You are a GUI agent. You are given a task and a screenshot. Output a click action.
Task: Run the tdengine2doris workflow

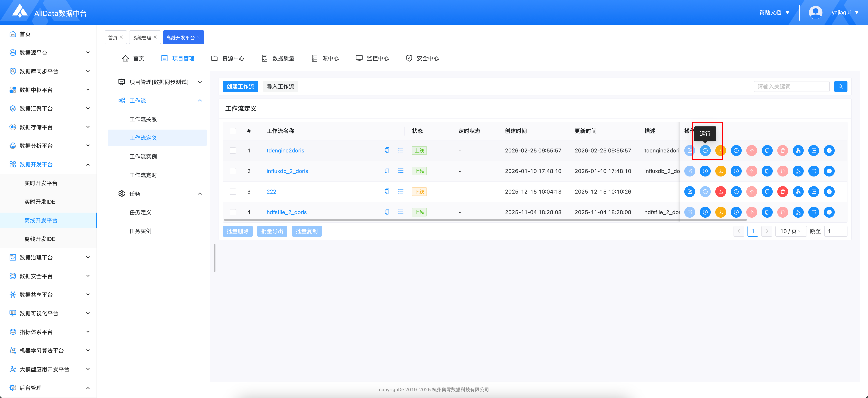[x=705, y=151]
